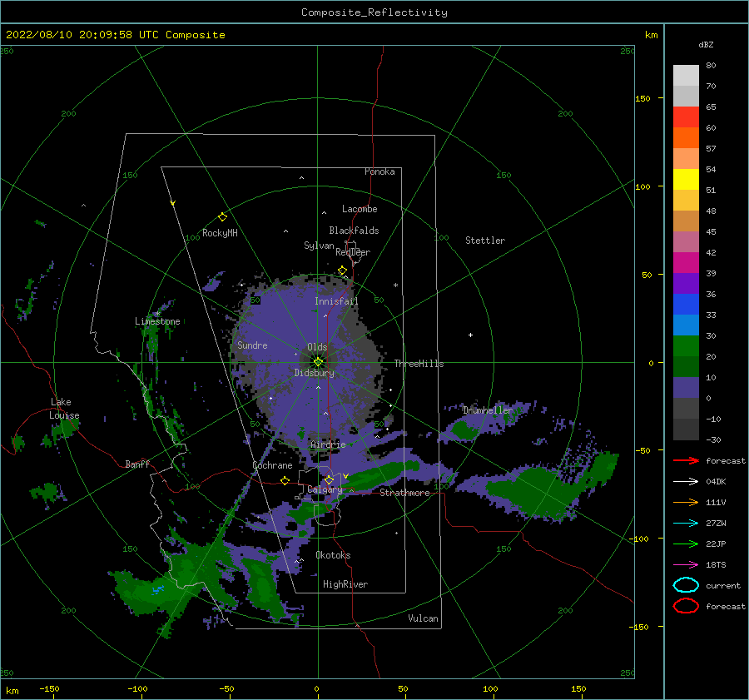Click the Blackfalds city label
749x700 pixels.
354,231
